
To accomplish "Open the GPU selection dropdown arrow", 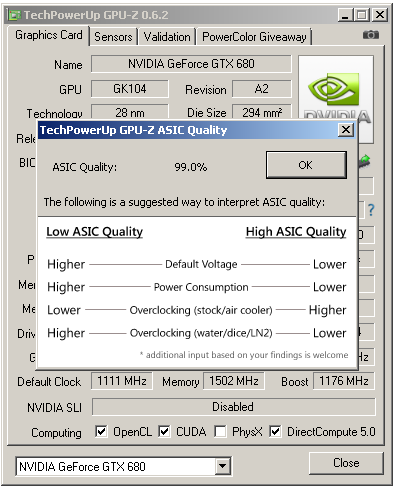I will point(222,466).
